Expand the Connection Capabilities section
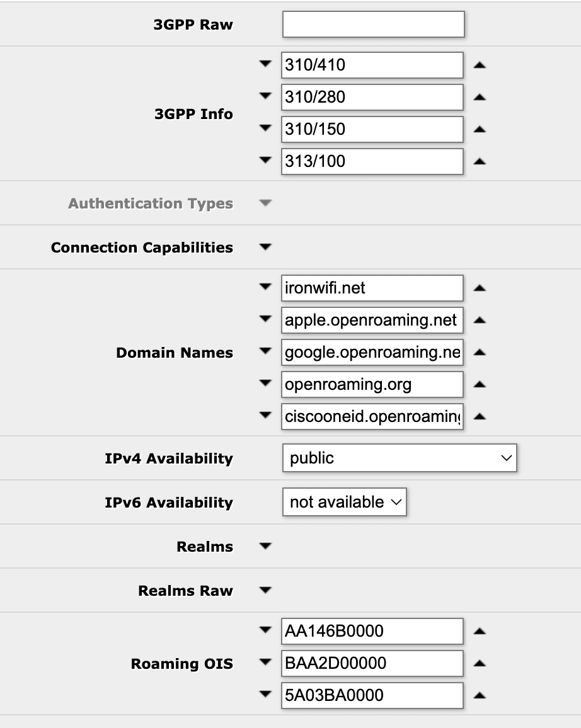 (265, 247)
